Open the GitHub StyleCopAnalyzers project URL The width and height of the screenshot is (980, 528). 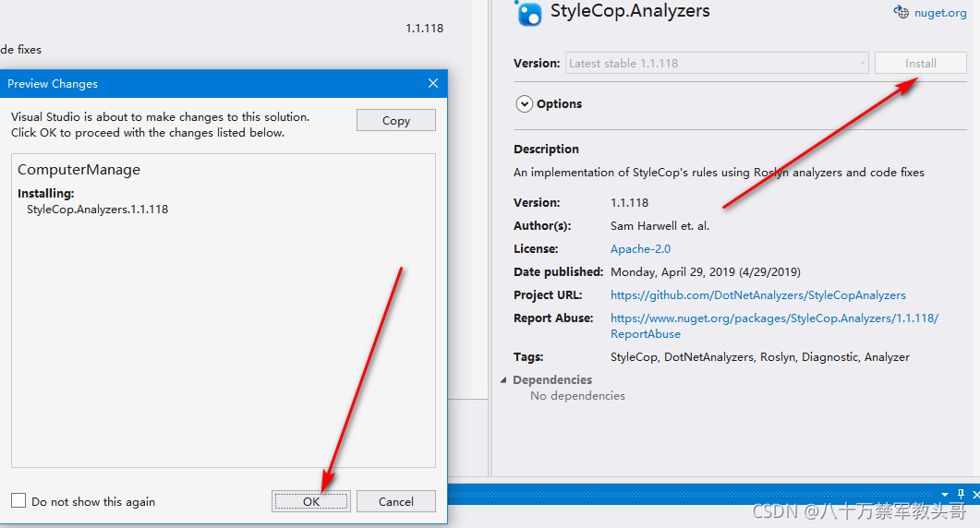[758, 295]
